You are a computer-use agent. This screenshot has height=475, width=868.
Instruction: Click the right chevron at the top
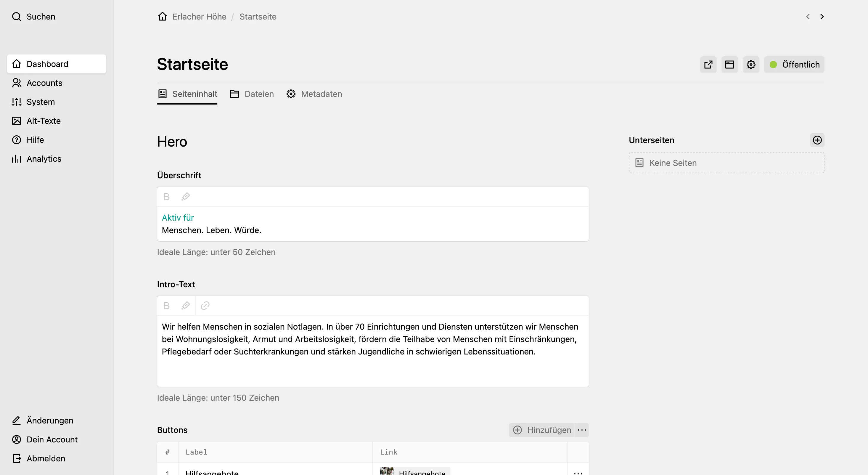[822, 17]
